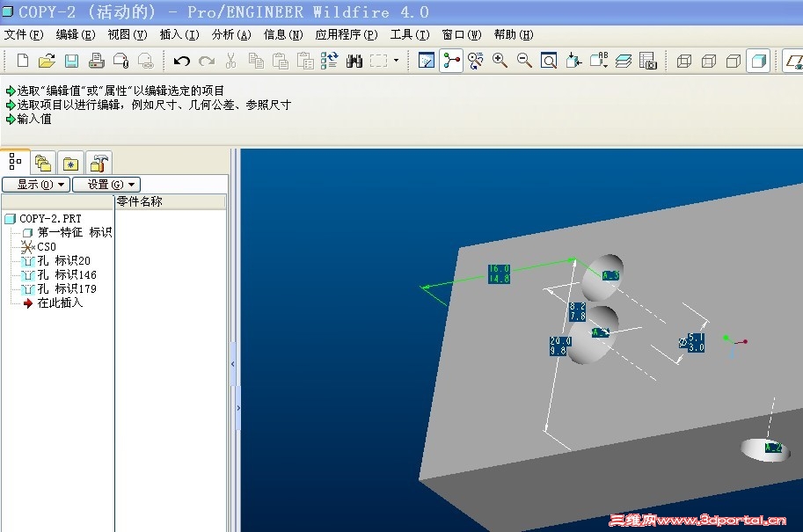Switch display to Hidden Line

coord(709,62)
